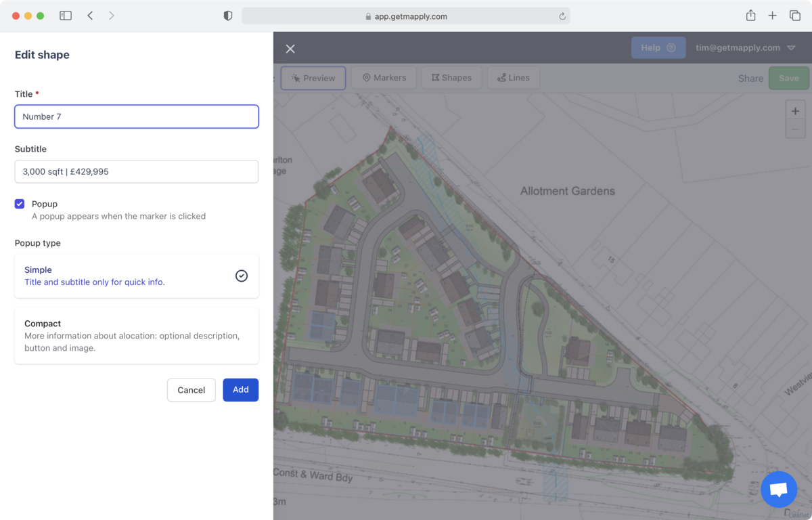Click the privacy shield icon

228,15
